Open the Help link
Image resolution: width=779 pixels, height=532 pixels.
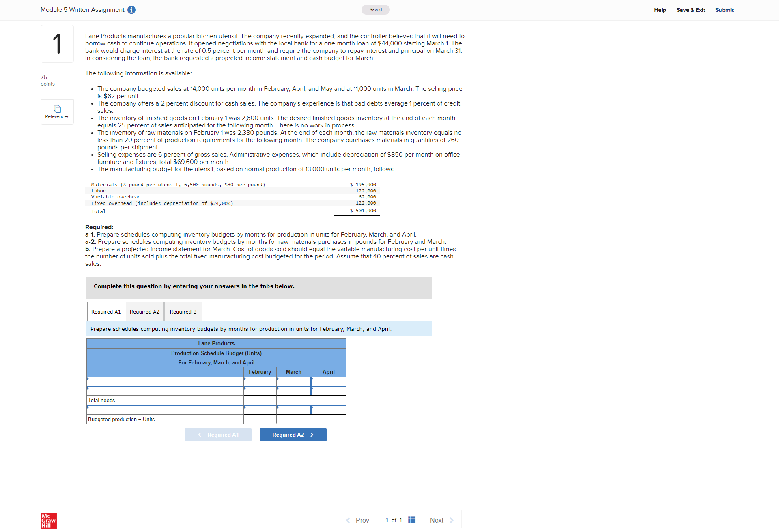[660, 10]
